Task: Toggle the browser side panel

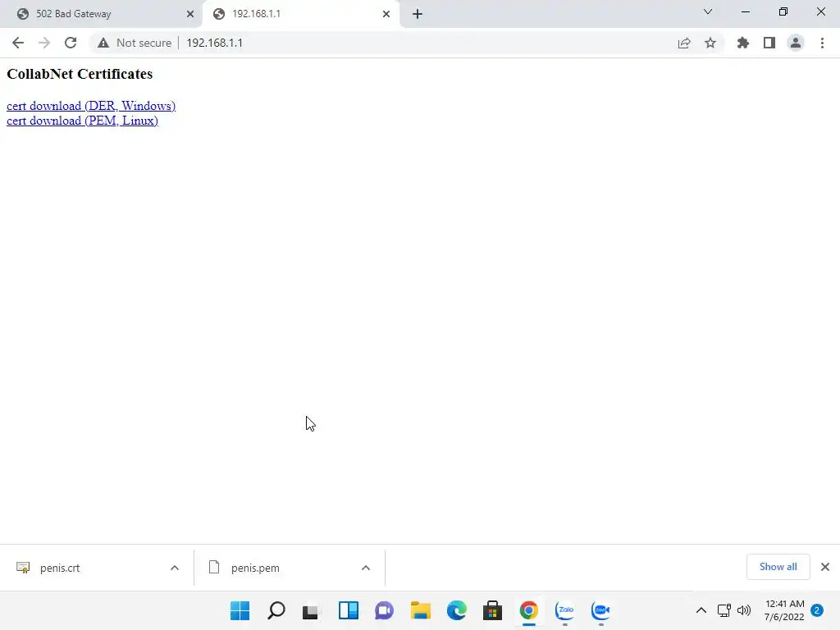Action: coord(769,43)
